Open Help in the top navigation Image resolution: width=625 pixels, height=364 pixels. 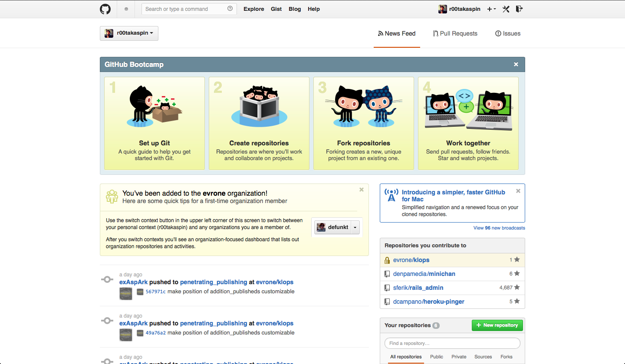pyautogui.click(x=314, y=9)
